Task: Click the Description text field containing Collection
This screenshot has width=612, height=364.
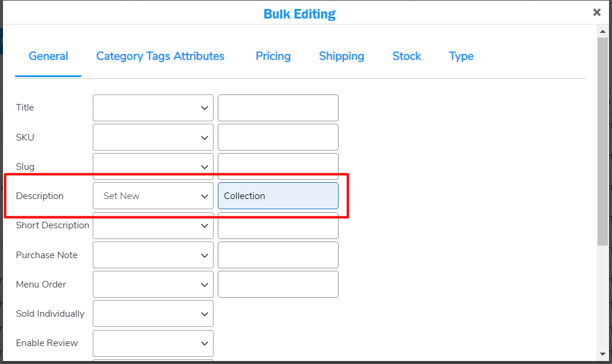Action: 278,195
